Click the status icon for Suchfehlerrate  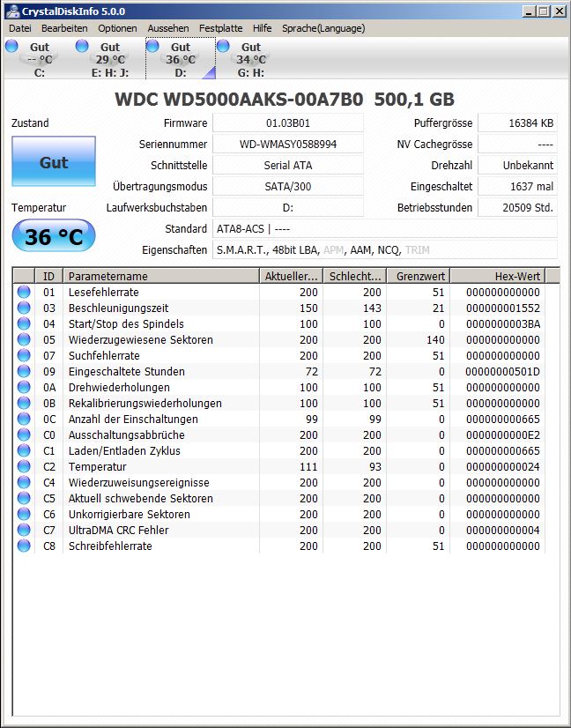[24, 355]
